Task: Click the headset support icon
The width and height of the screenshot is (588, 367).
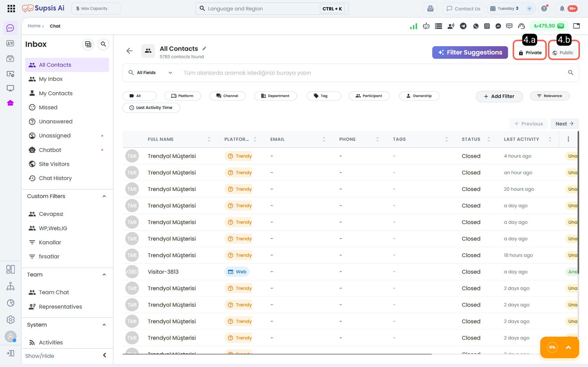Action: click(521, 26)
